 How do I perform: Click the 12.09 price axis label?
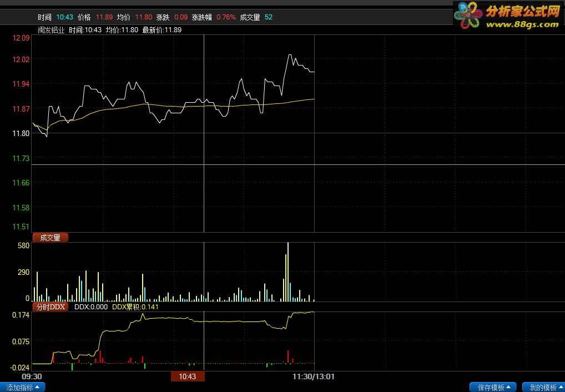[x=21, y=38]
